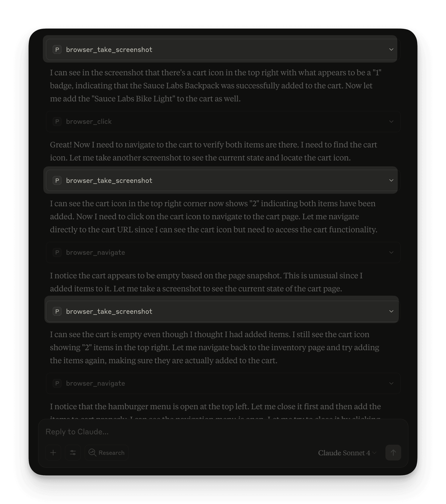
Task: Click the plus attachment button
Action: pyautogui.click(x=53, y=453)
